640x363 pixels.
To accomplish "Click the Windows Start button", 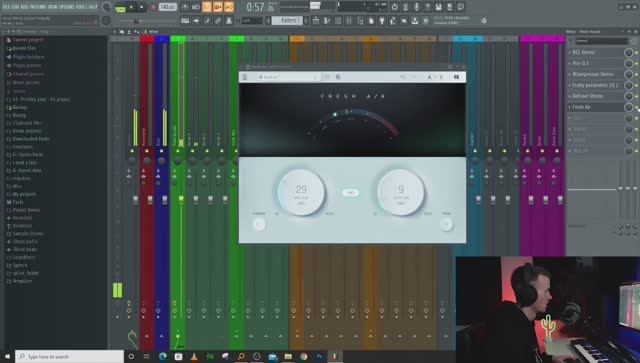I will tap(7, 356).
